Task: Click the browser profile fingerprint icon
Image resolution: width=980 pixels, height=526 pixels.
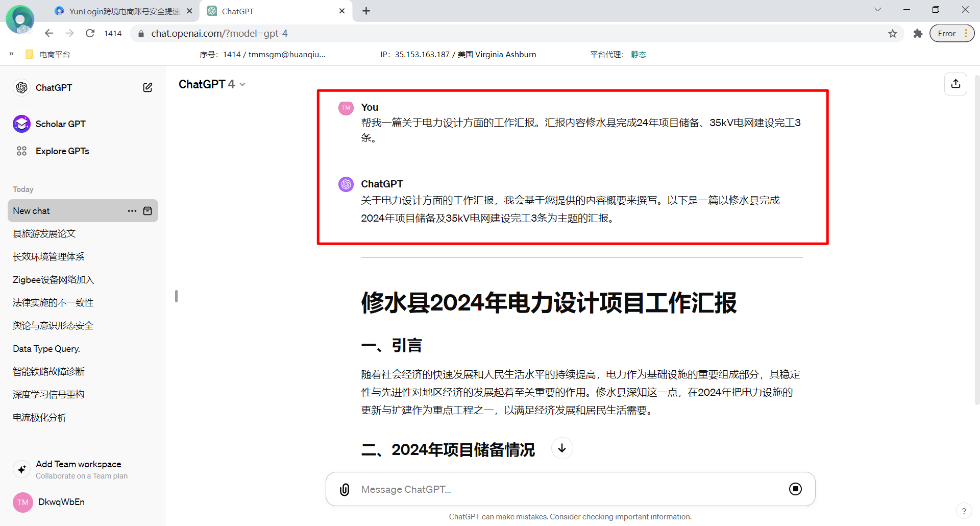Action: pyautogui.click(x=20, y=20)
